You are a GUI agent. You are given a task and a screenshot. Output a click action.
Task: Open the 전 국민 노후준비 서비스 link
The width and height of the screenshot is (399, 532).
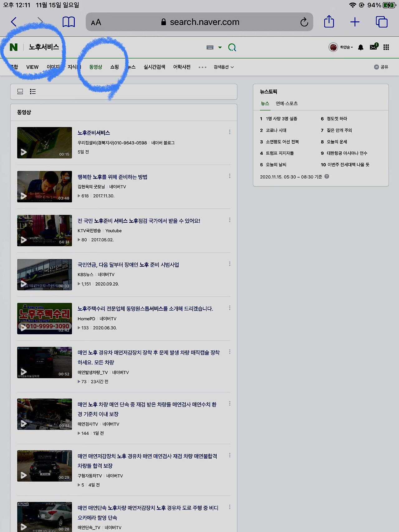[139, 221]
